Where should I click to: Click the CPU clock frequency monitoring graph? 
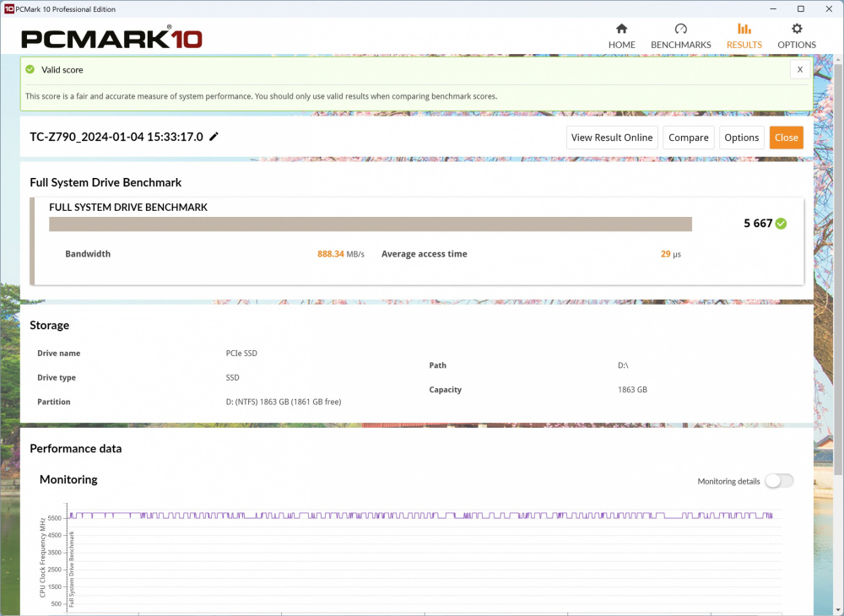(423, 557)
